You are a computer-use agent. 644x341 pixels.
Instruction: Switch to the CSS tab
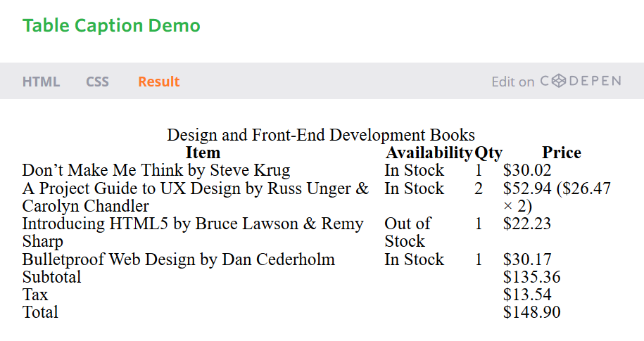click(x=97, y=82)
